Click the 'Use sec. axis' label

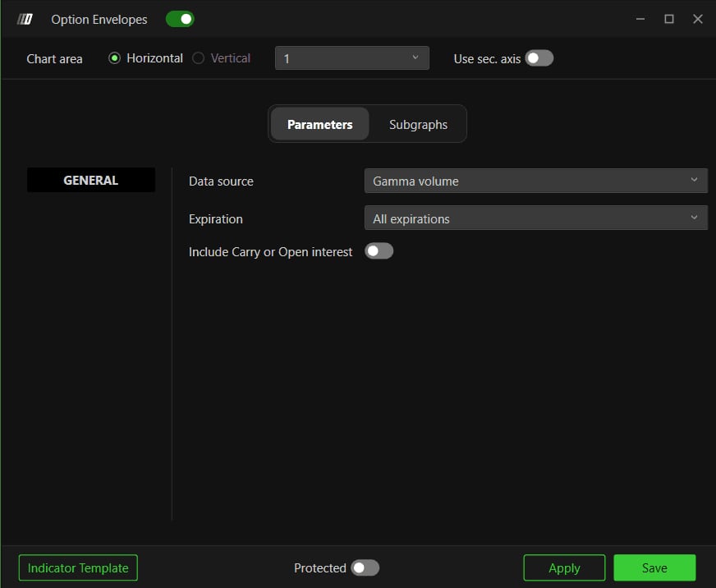coord(487,59)
